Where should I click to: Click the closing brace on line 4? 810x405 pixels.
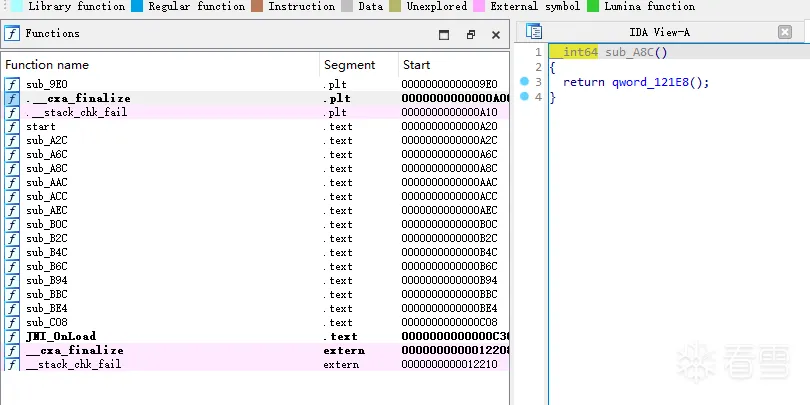pos(552,97)
